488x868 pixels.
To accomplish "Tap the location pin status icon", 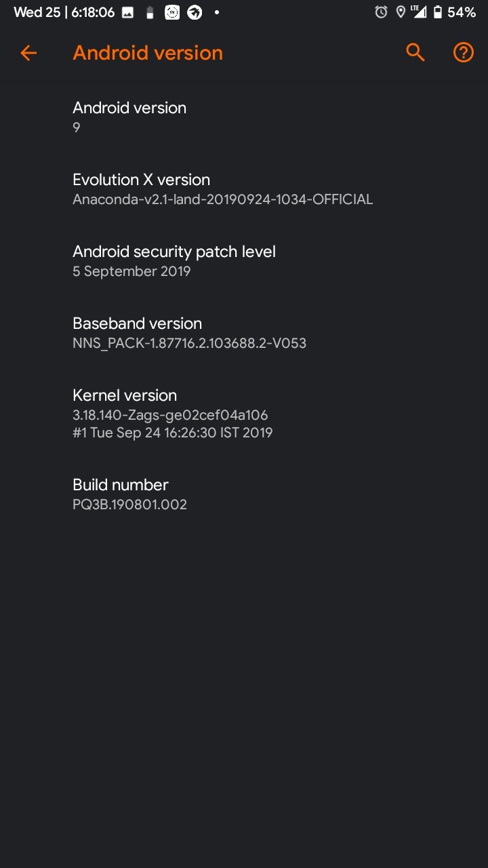I will coord(401,12).
